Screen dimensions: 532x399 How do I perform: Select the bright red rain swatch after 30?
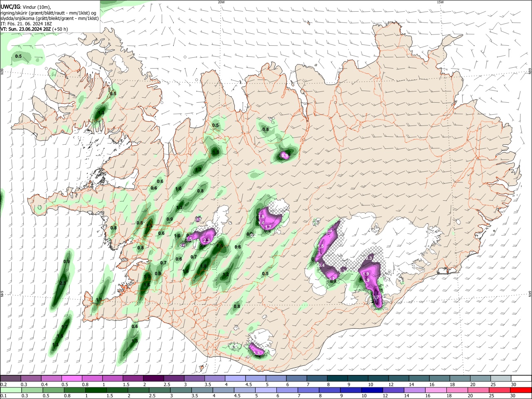coord(521,390)
